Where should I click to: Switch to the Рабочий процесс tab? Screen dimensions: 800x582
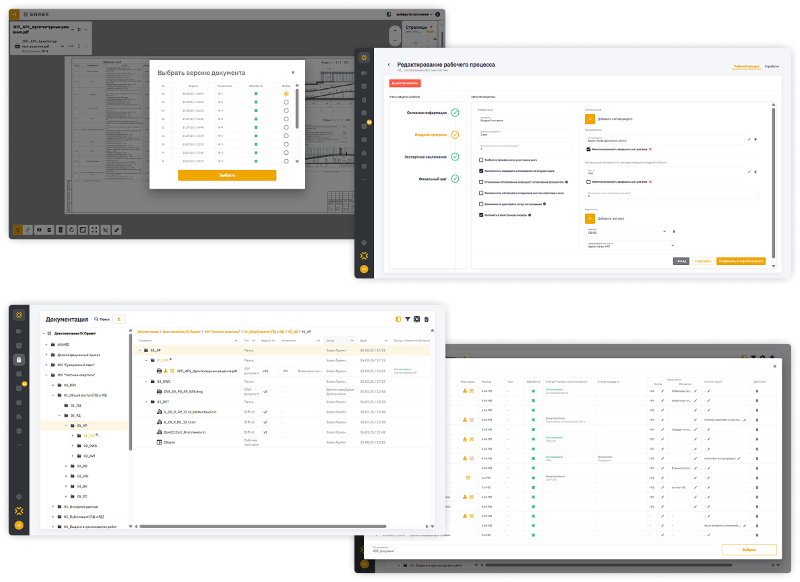click(745, 66)
